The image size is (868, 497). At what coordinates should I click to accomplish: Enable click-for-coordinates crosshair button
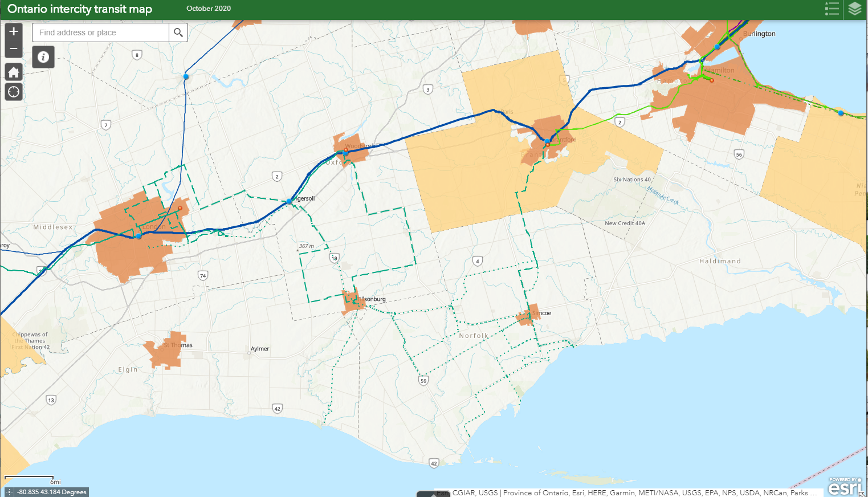pyautogui.click(x=9, y=492)
